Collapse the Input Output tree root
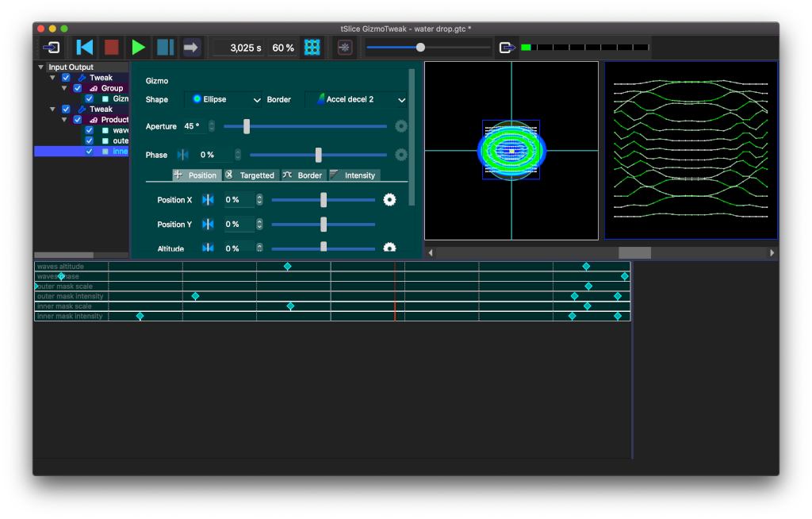 41,67
